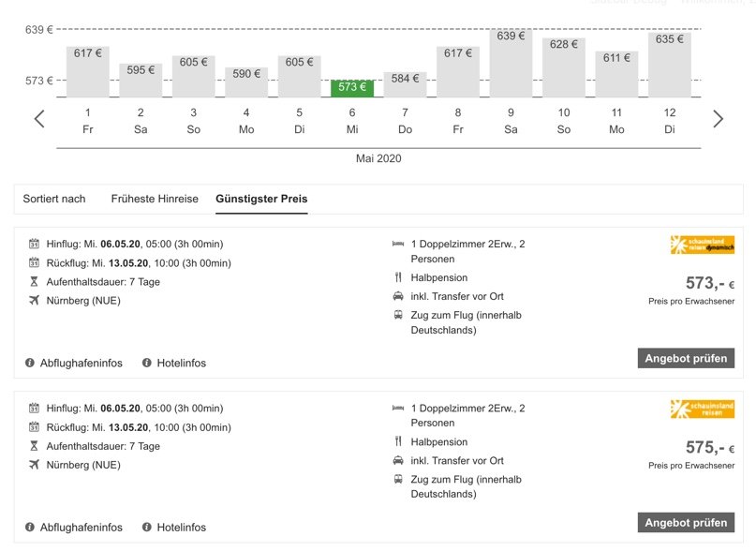Image resolution: width=756 pixels, height=551 pixels.
Task: Choose the 584 € bar for Thursday
Action: 405,84
